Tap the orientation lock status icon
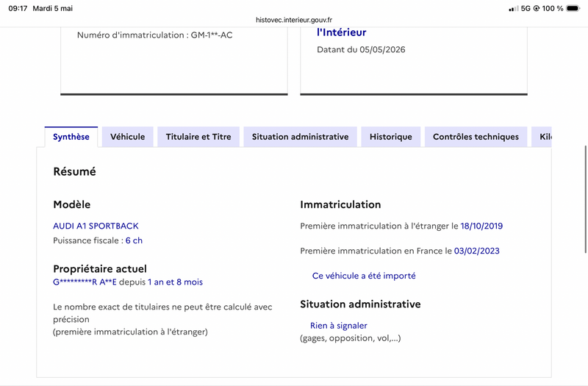The height and width of the screenshot is (386, 588). tap(537, 8)
